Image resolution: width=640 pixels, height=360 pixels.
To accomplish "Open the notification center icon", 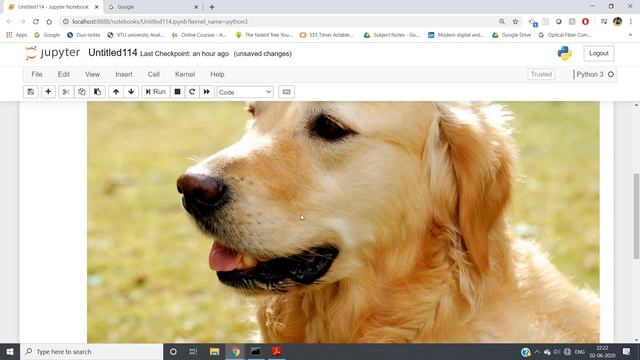I will [627, 351].
